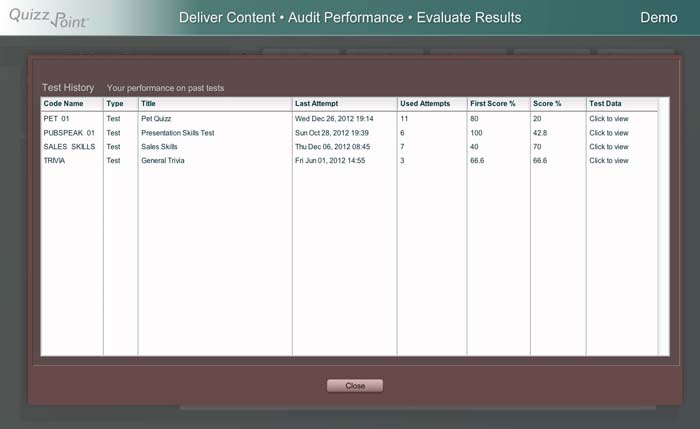The width and height of the screenshot is (700, 429).
Task: Click the Sales Skills title
Action: coord(159,147)
